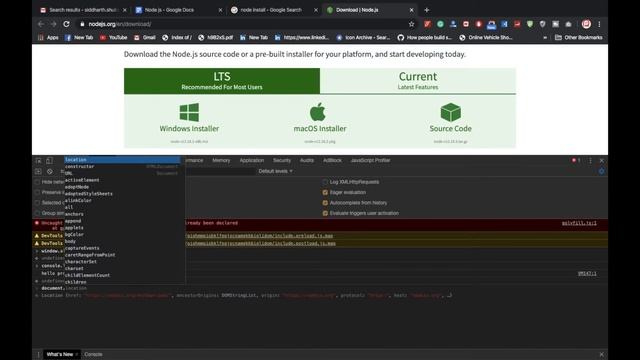
Task: Toggle the DevTools device toolbar icon
Action: click(x=49, y=160)
